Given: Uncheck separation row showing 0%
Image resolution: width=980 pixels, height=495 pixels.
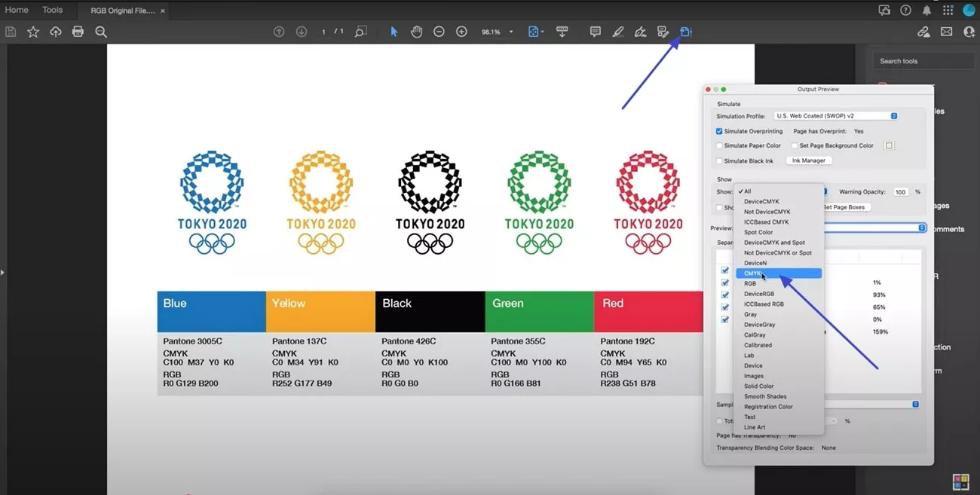Looking at the screenshot, I should 725,319.
